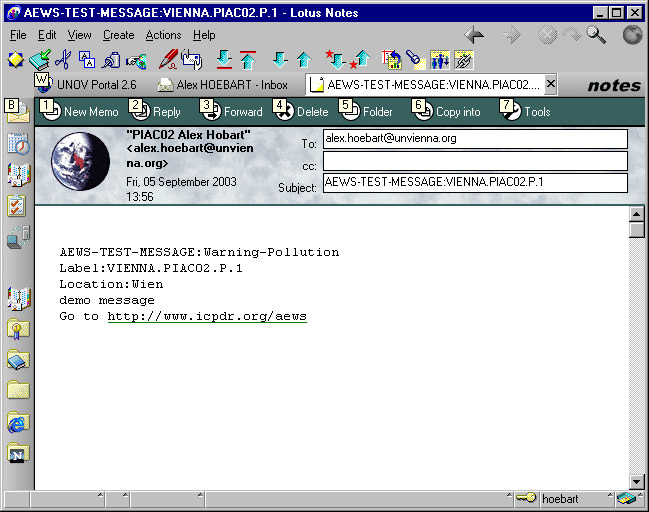
Task: Click the scroll down arrow of message
Action: 637,481
